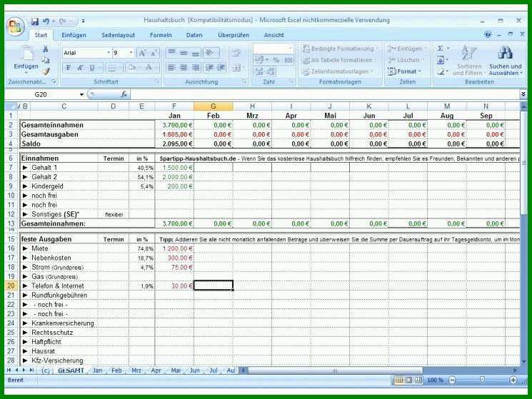Activate the format painter brush

pyautogui.click(x=46, y=71)
